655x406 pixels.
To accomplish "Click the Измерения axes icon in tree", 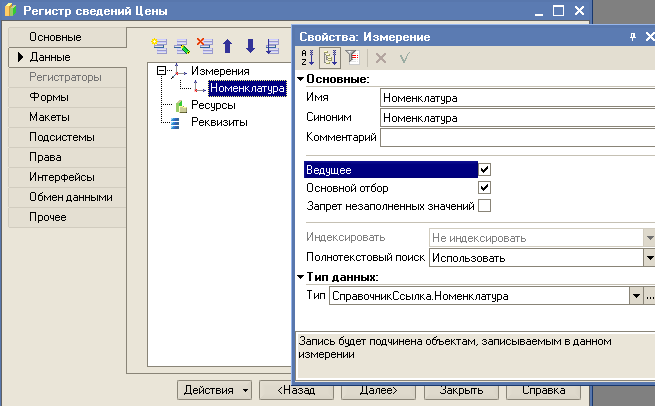I will [179, 71].
